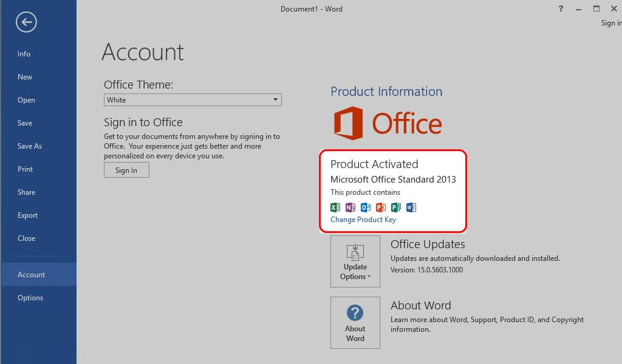Close the Word window
The height and width of the screenshot is (364, 622).
tap(613, 8)
